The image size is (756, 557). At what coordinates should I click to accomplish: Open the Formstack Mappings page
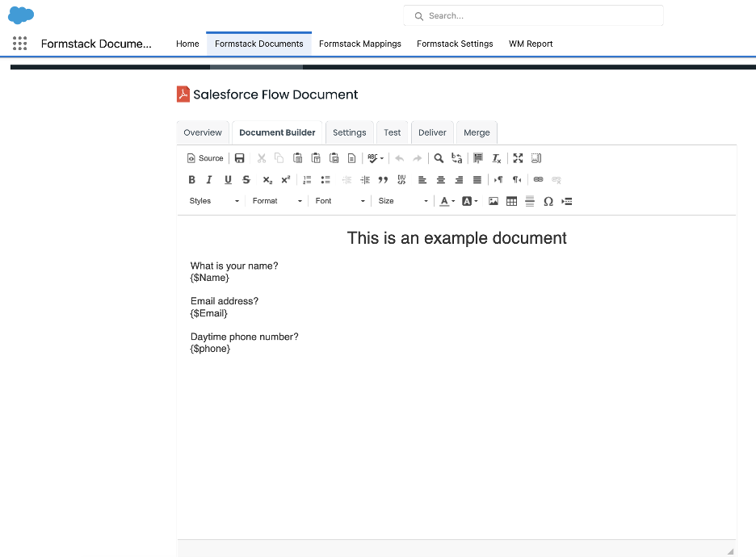tap(359, 44)
